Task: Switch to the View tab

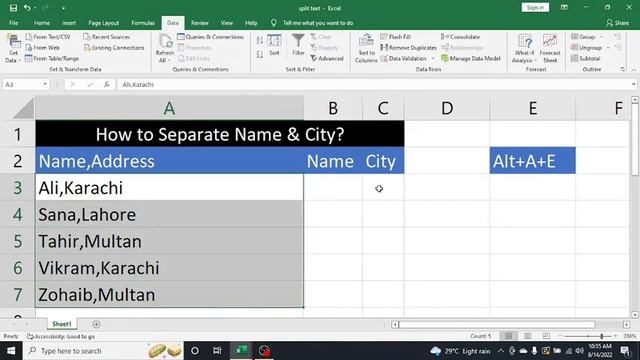Action: tap(227, 23)
